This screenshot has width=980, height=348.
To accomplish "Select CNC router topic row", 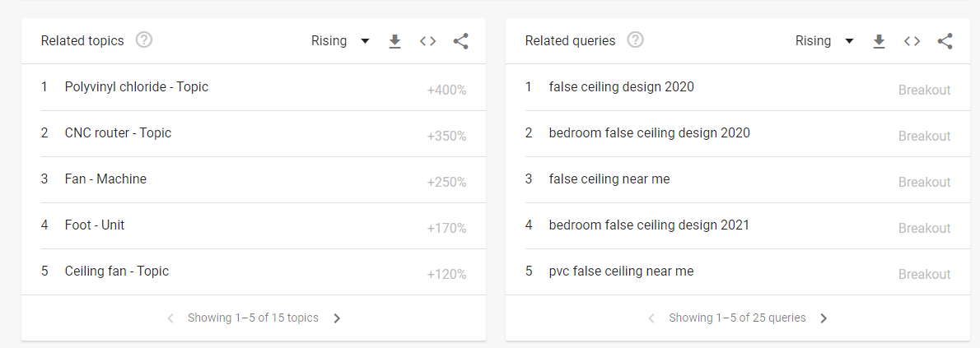I will [x=118, y=133].
